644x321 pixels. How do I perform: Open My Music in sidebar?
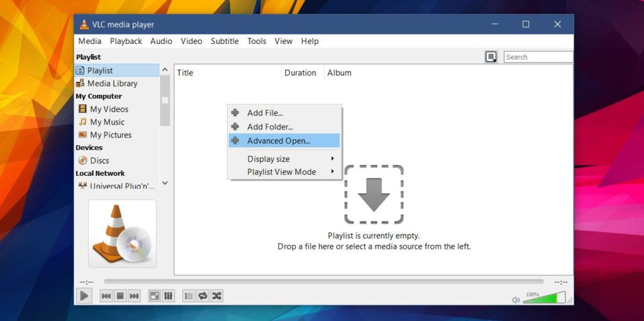(x=117, y=122)
